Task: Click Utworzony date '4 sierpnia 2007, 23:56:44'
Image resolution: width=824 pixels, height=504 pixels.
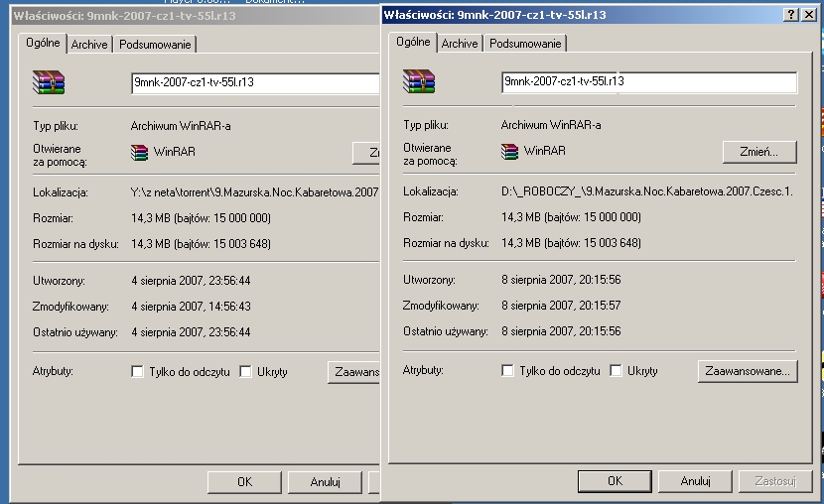Action: tap(191, 281)
